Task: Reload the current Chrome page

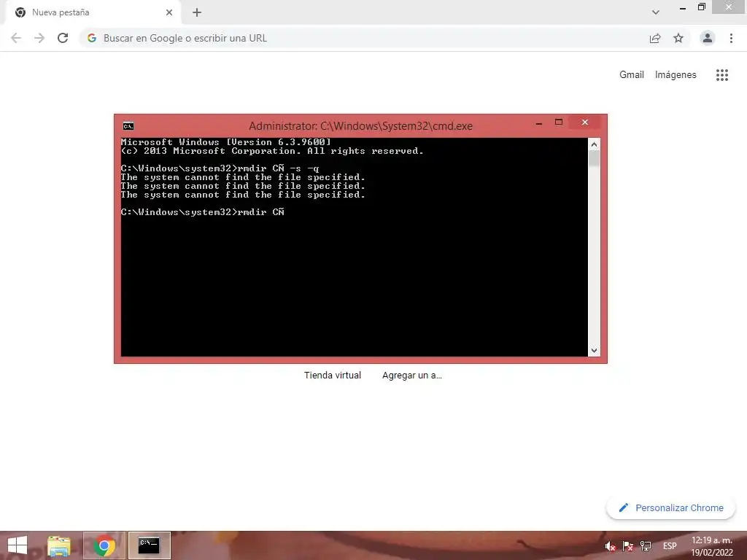Action: [x=63, y=38]
